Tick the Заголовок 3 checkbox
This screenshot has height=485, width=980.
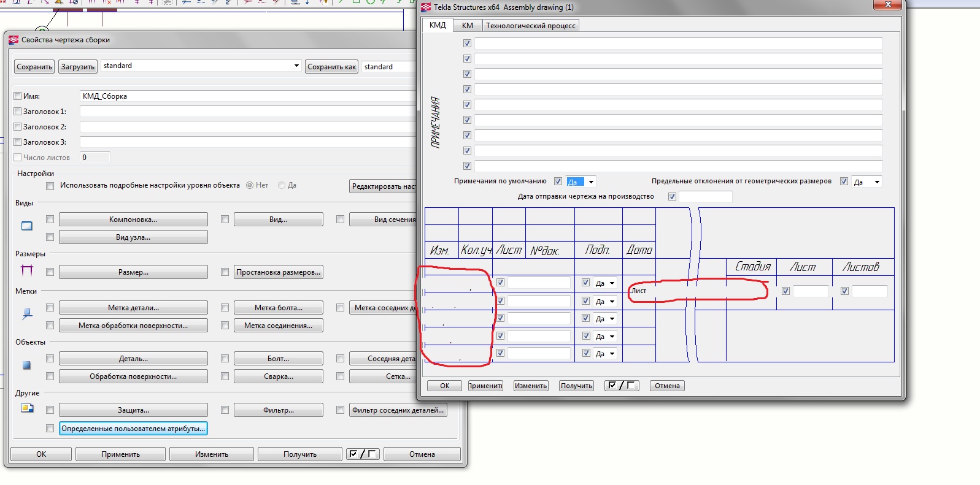click(18, 142)
